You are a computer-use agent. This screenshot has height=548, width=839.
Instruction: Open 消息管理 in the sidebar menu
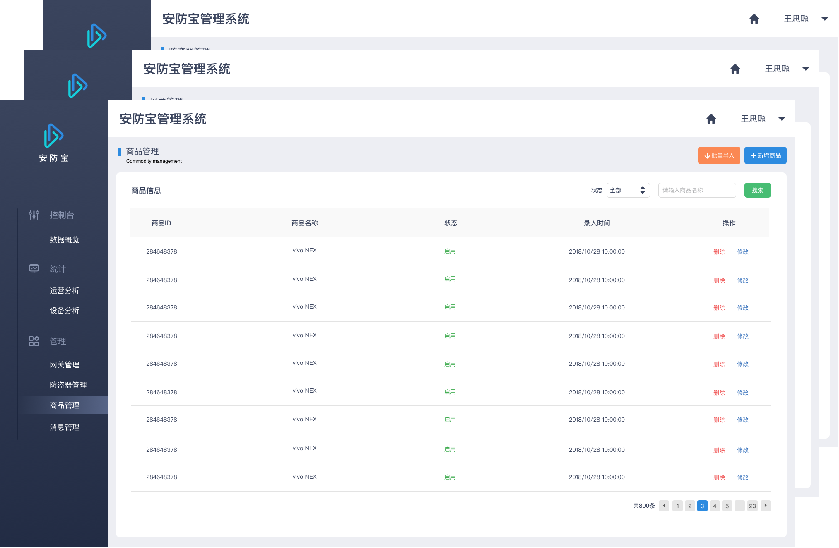click(64, 427)
